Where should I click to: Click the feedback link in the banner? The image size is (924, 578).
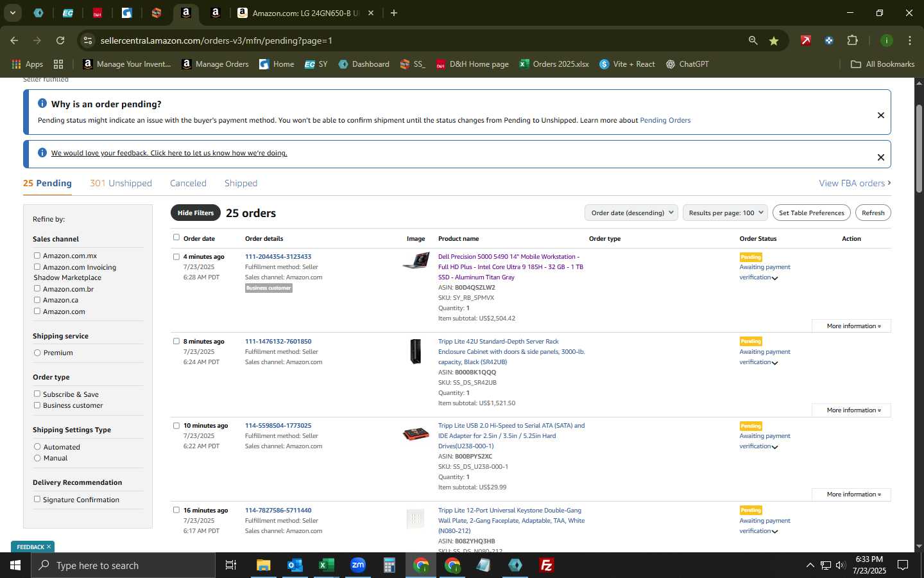point(169,153)
